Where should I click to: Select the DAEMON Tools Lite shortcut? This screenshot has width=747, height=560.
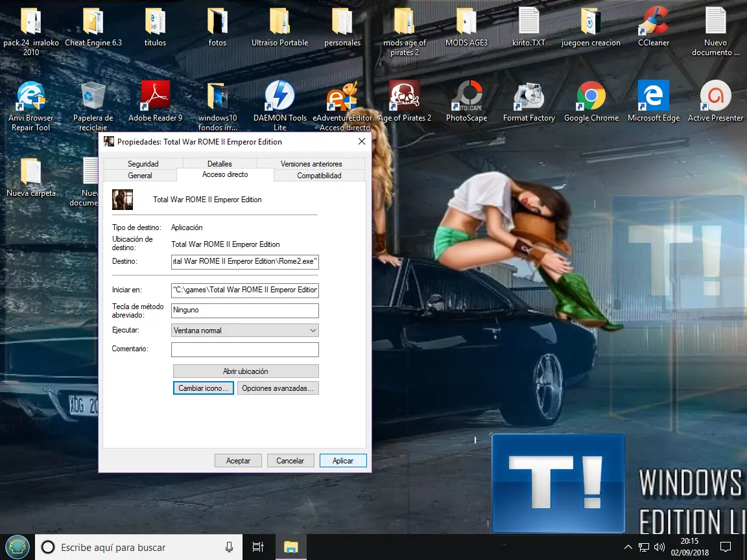(279, 96)
